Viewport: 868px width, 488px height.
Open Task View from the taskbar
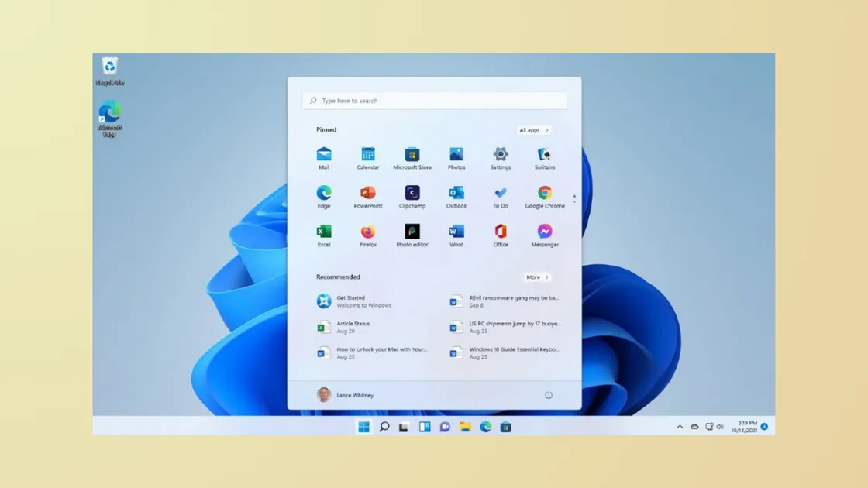[x=404, y=426]
